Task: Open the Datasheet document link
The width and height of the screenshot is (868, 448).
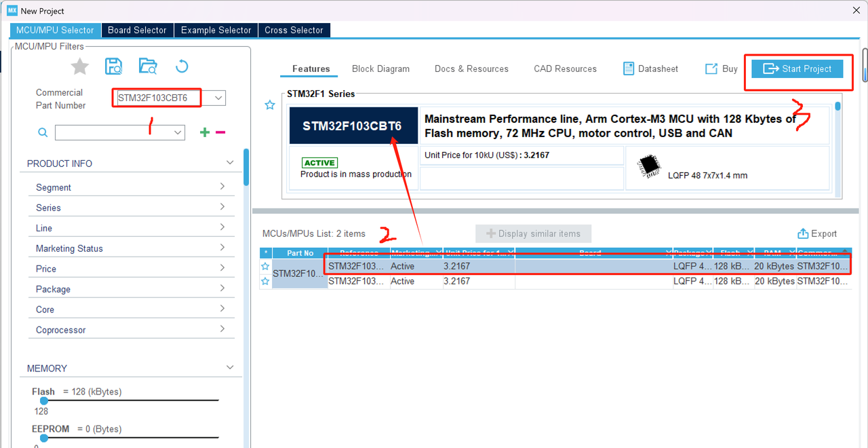Action: [650, 69]
